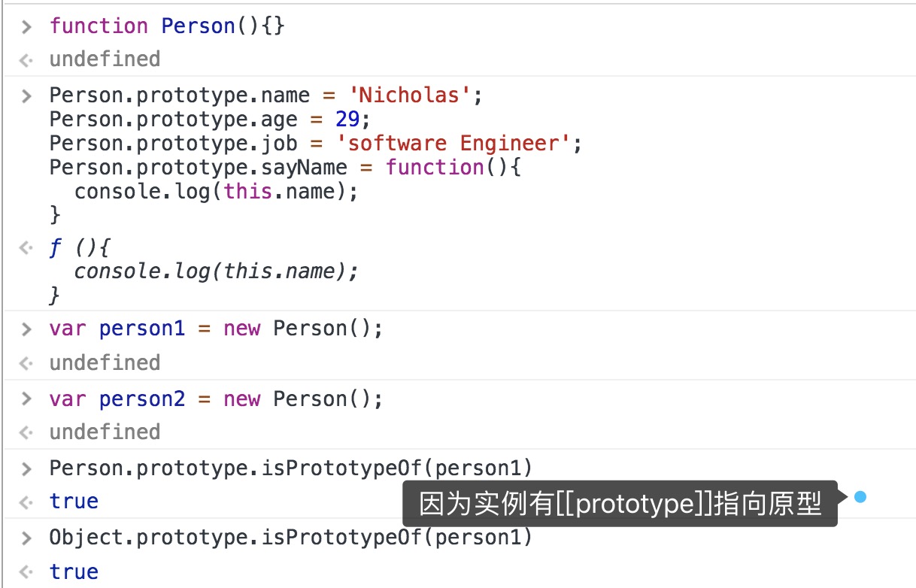Click the 'Nicholas' string literal
Viewport: 916px width, 588px height.
click(x=414, y=95)
